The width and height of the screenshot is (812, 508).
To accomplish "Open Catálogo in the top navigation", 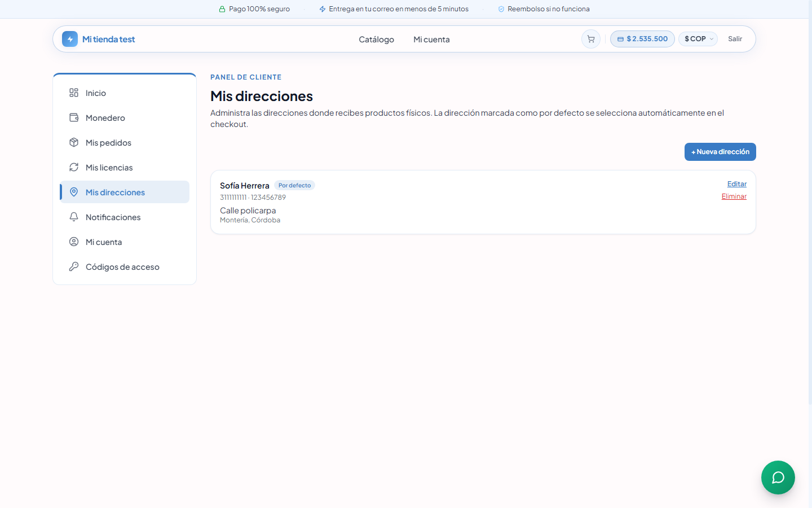I will (x=377, y=40).
